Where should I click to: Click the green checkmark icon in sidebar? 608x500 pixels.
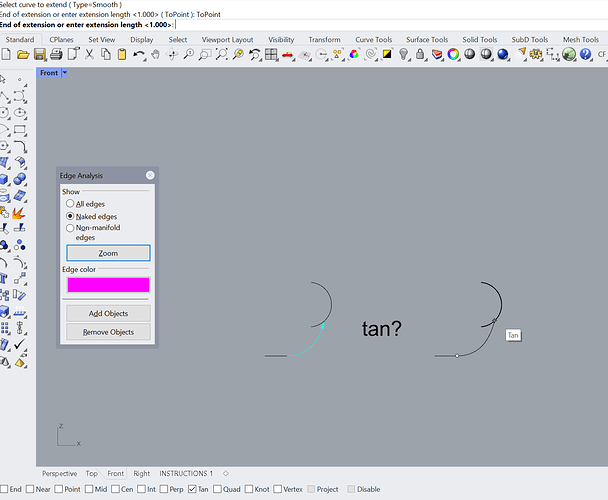[x=19, y=344]
